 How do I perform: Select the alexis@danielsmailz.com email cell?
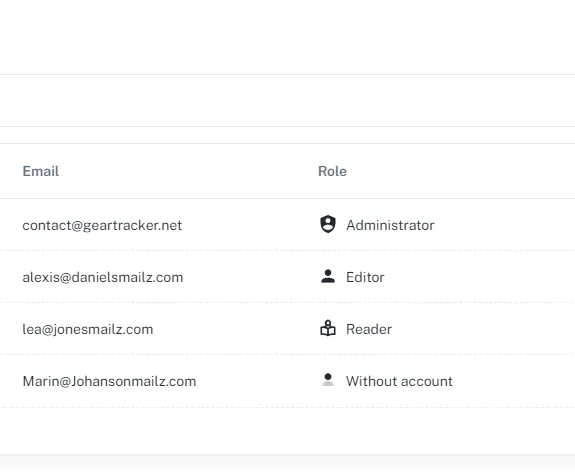point(103,277)
